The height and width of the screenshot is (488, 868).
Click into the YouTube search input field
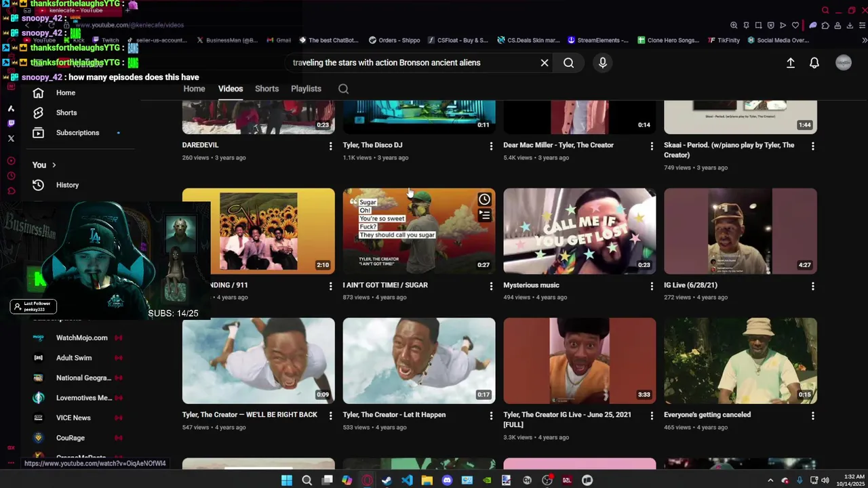(x=414, y=63)
